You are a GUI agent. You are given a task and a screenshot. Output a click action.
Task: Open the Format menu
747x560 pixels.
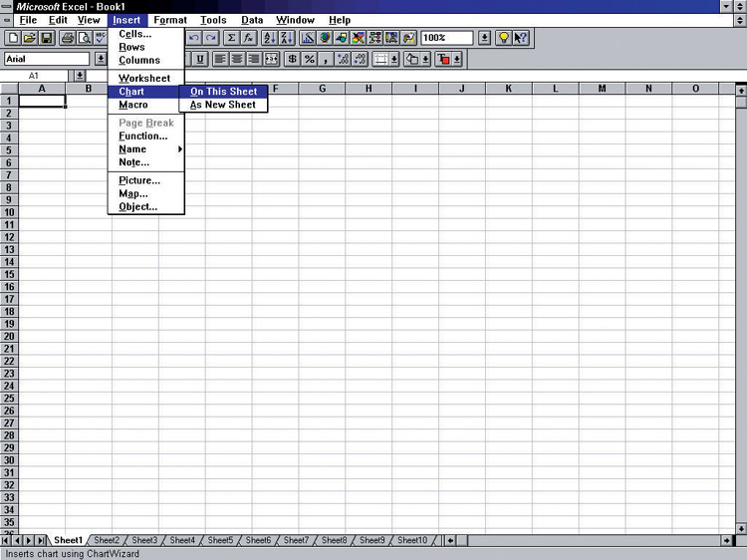pos(170,20)
